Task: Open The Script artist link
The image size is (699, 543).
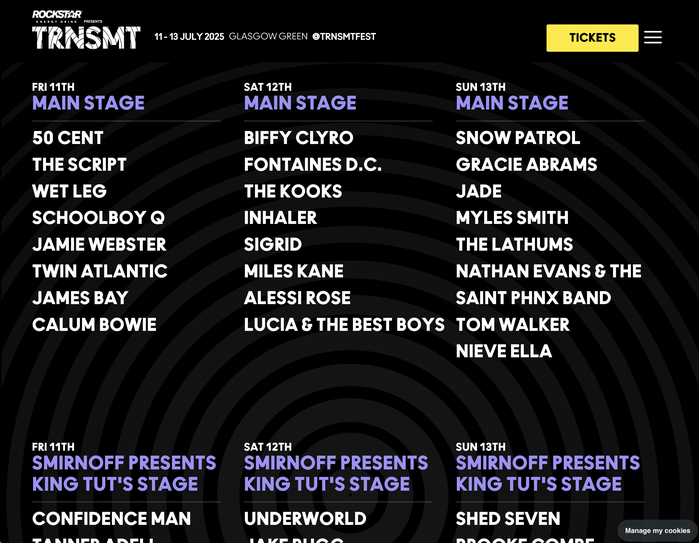Action: click(x=79, y=165)
